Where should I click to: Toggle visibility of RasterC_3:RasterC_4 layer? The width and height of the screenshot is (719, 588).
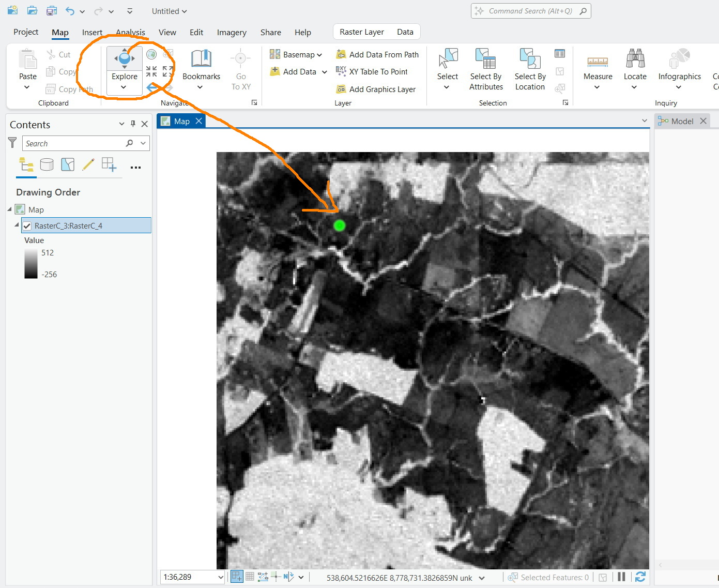click(27, 225)
